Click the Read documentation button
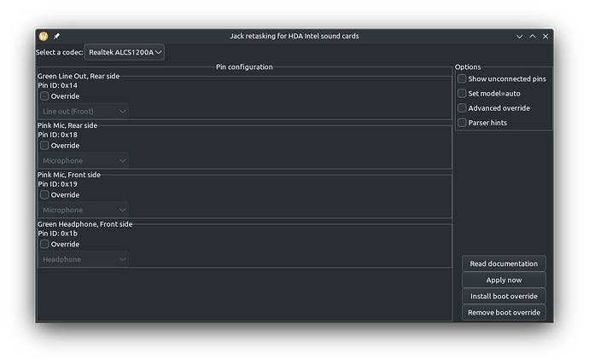This screenshot has width=589, height=364. (x=504, y=263)
